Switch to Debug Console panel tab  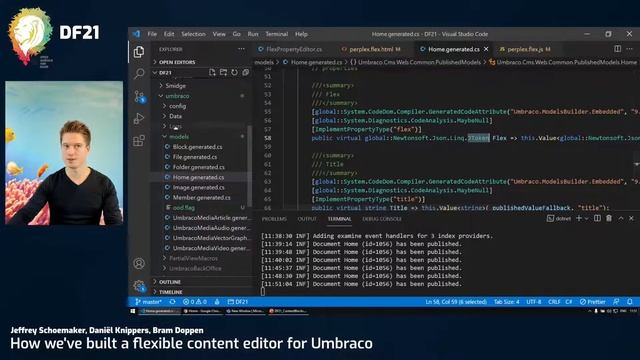click(382, 219)
